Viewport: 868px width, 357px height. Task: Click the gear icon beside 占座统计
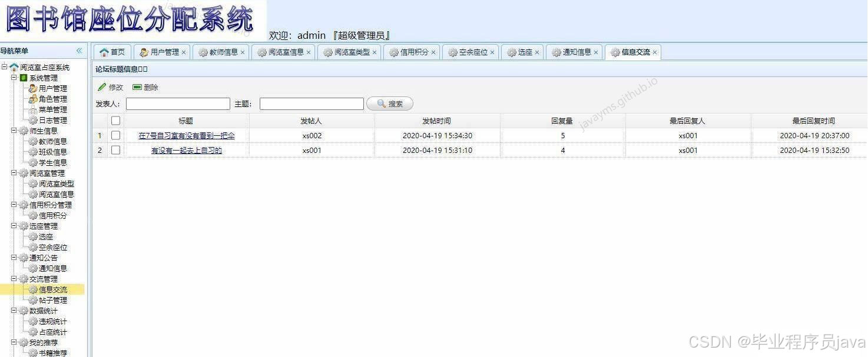coord(33,332)
